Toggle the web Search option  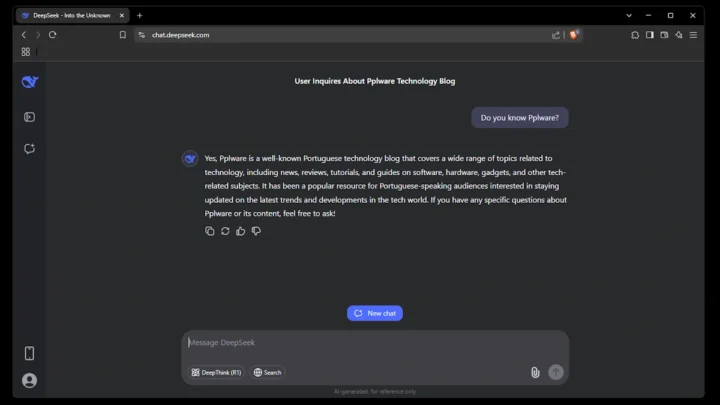point(268,372)
